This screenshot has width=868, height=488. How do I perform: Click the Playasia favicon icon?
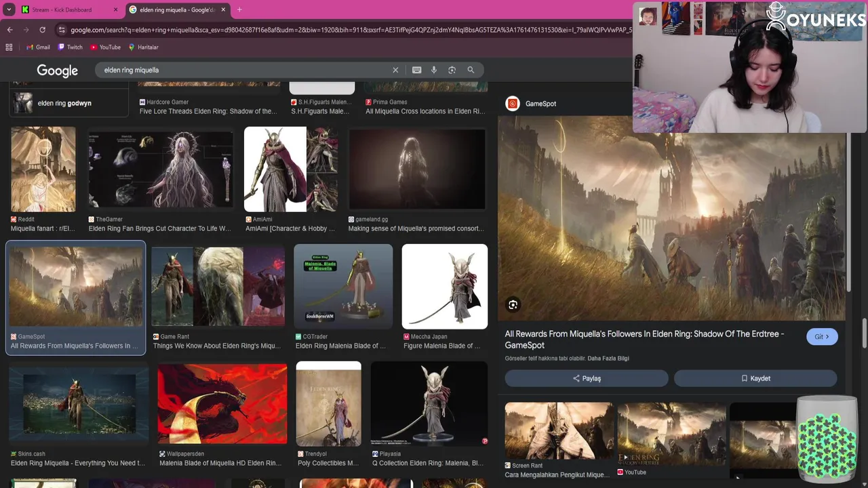375,454
